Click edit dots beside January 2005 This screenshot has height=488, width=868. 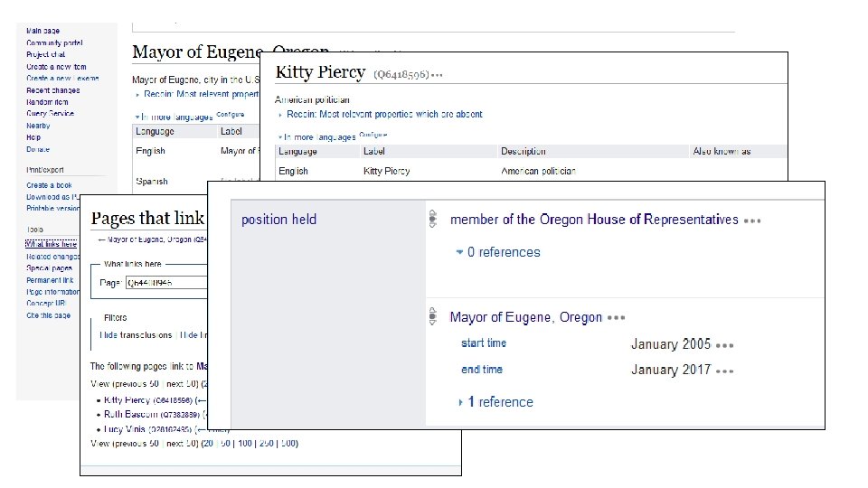pos(725,345)
